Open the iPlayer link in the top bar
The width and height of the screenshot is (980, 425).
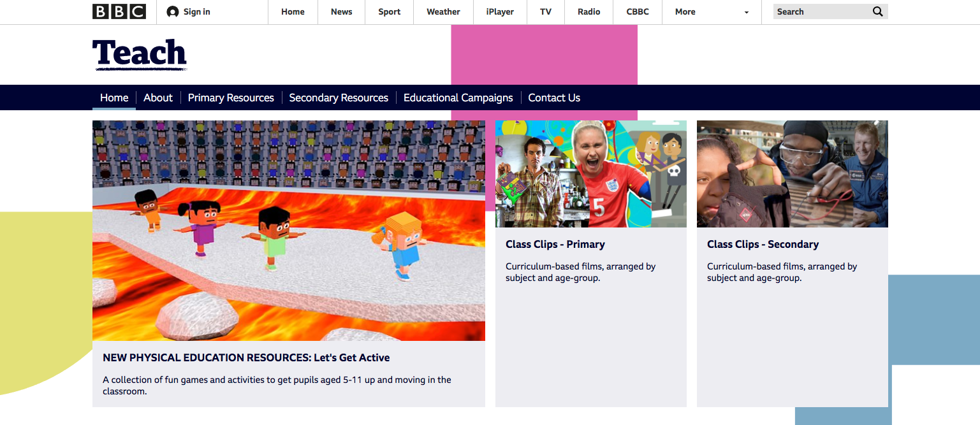500,11
